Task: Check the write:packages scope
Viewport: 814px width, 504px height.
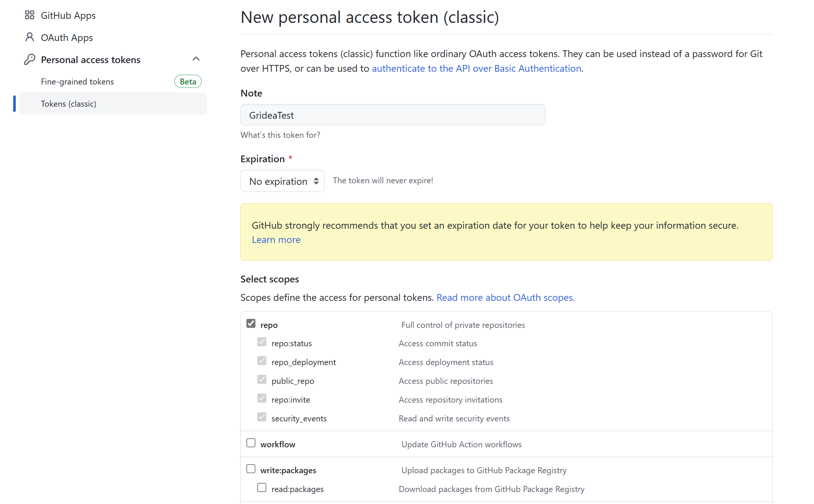Action: tap(251, 469)
